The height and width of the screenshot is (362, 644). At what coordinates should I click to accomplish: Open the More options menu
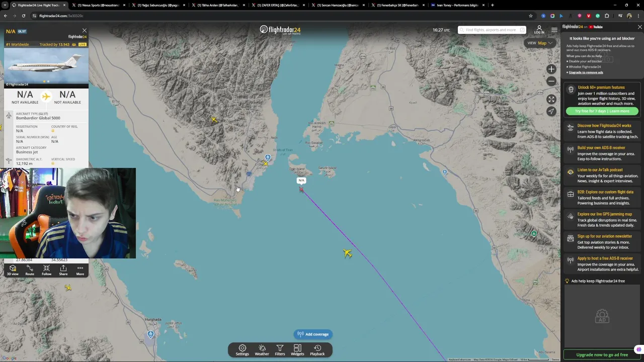tap(80, 270)
